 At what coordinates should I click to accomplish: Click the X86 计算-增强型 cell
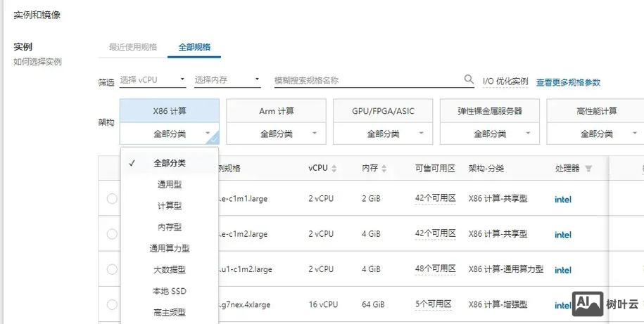point(498,304)
